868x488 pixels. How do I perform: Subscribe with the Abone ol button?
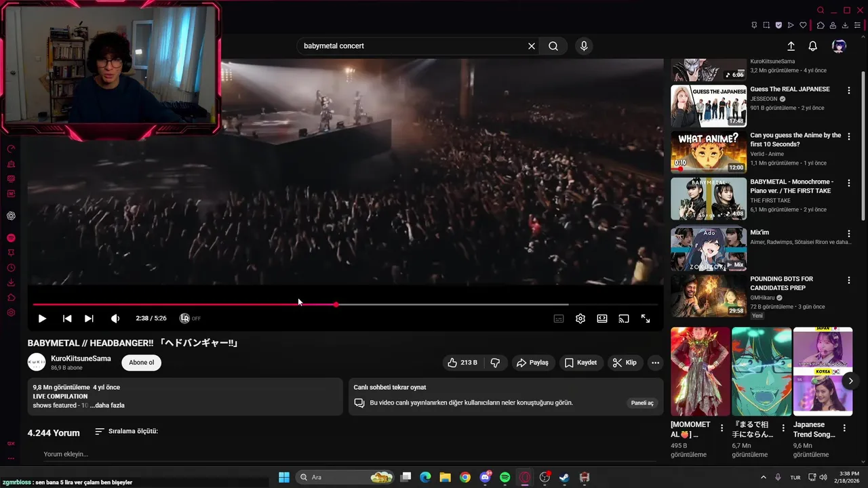142,363
